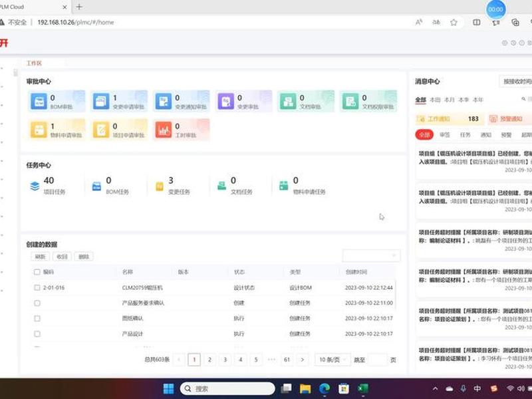Open the 按接收时间 sort dropdown

(516, 81)
